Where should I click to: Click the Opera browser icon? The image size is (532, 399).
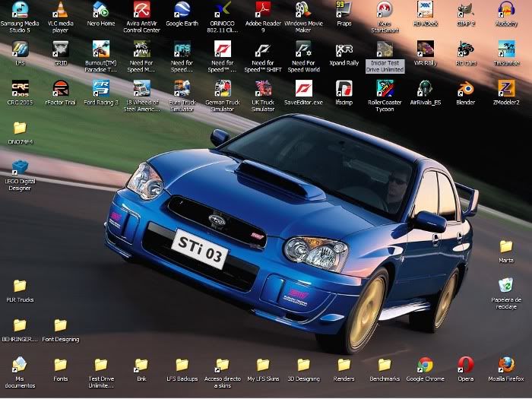(466, 365)
